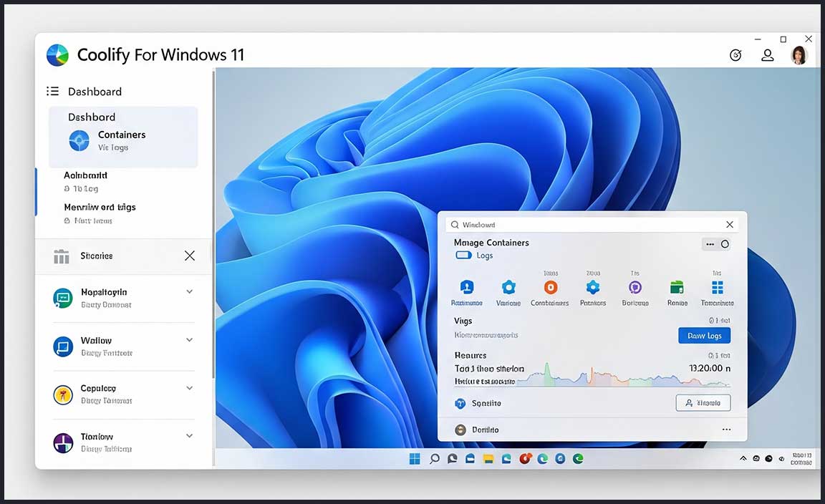The width and height of the screenshot is (825, 504).
Task: Open the red-orange app icon on taskbar
Action: [x=525, y=459]
